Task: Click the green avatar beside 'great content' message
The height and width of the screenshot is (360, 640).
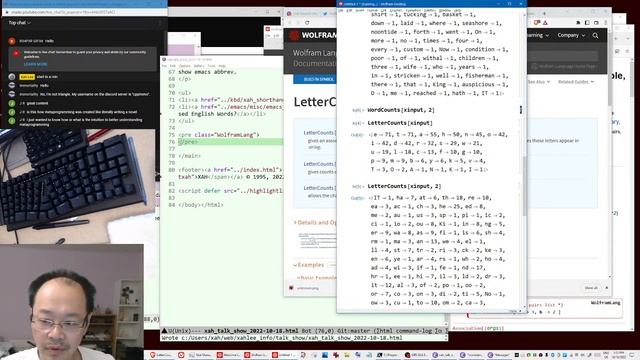Action: [x=12, y=103]
